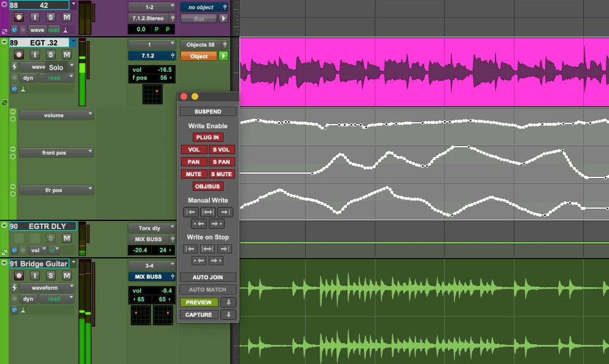The width and height of the screenshot is (609, 364).
Task: Open the volume automation lane selector
Action: click(x=56, y=115)
